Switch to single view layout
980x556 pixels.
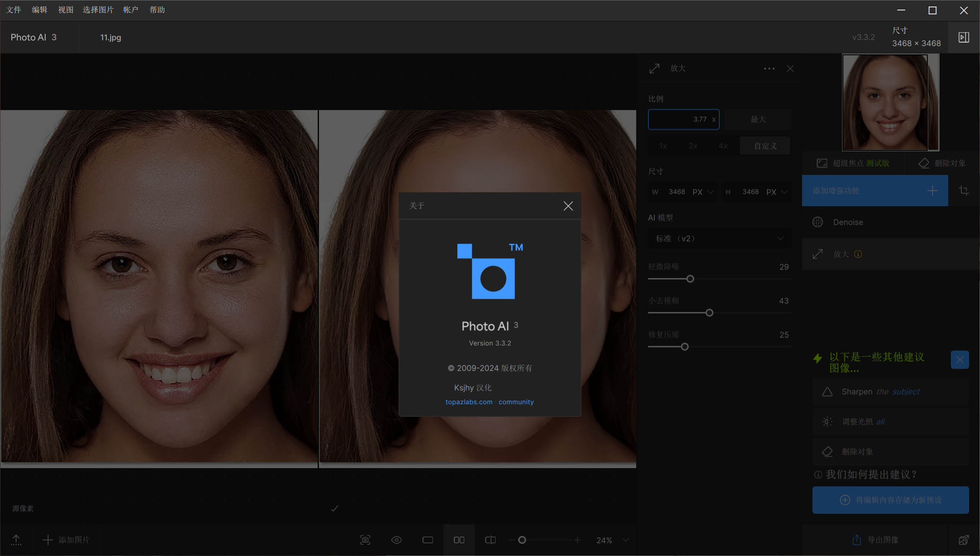click(428, 540)
